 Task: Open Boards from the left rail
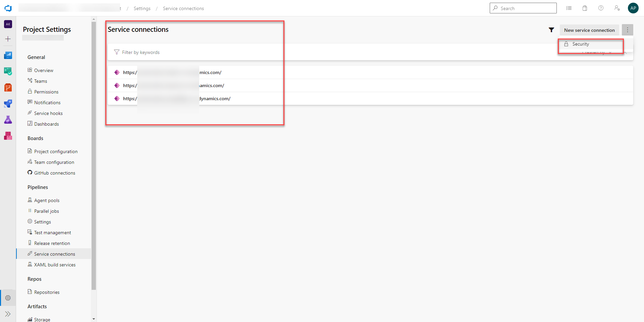[x=8, y=71]
